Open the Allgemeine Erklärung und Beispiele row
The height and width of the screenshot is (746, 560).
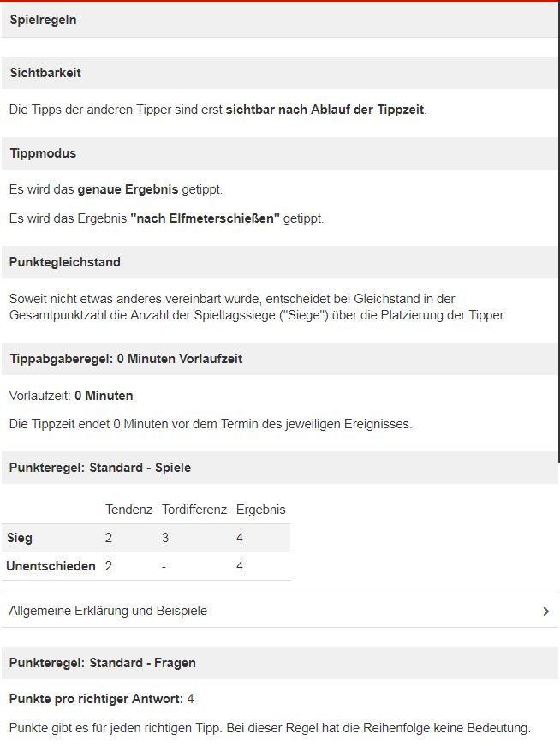click(x=280, y=611)
